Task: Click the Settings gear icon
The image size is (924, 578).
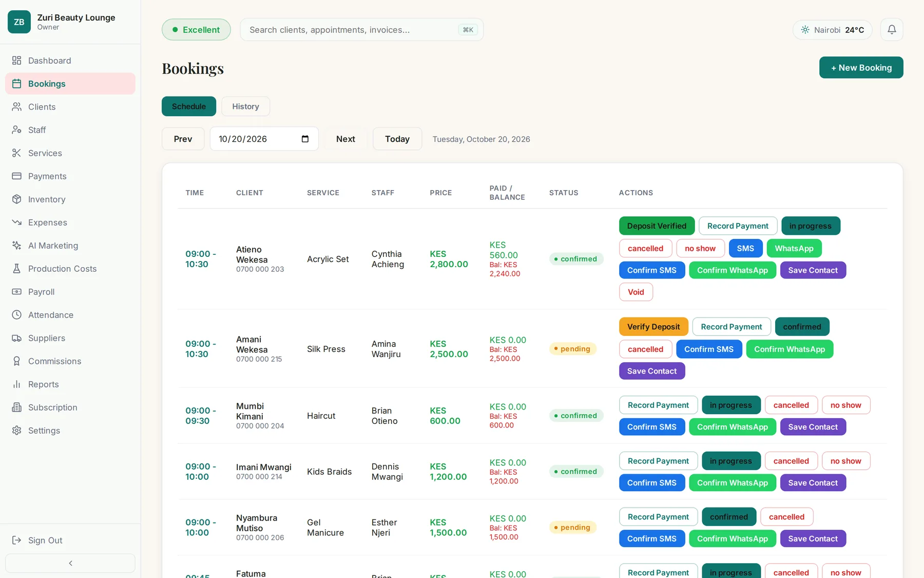Action: tap(16, 431)
